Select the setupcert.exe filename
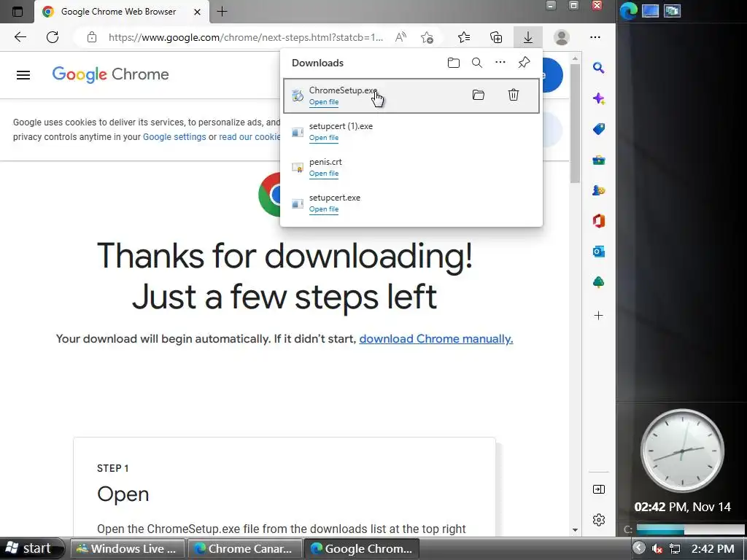This screenshot has height=560, width=747. click(x=334, y=198)
